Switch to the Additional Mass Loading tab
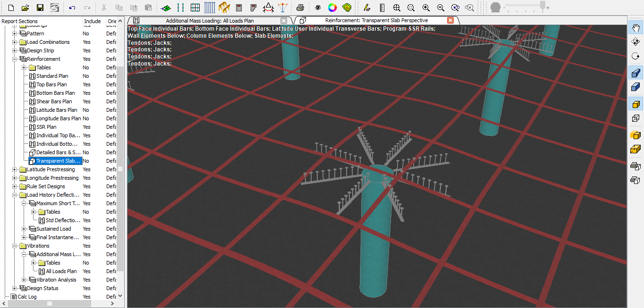 tap(211, 20)
